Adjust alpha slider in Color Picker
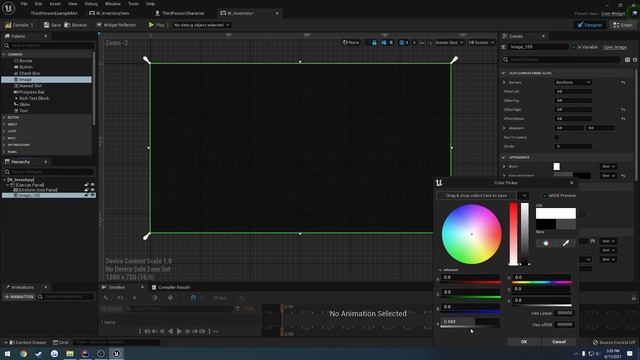This screenshot has width=640, height=360. 470,322
